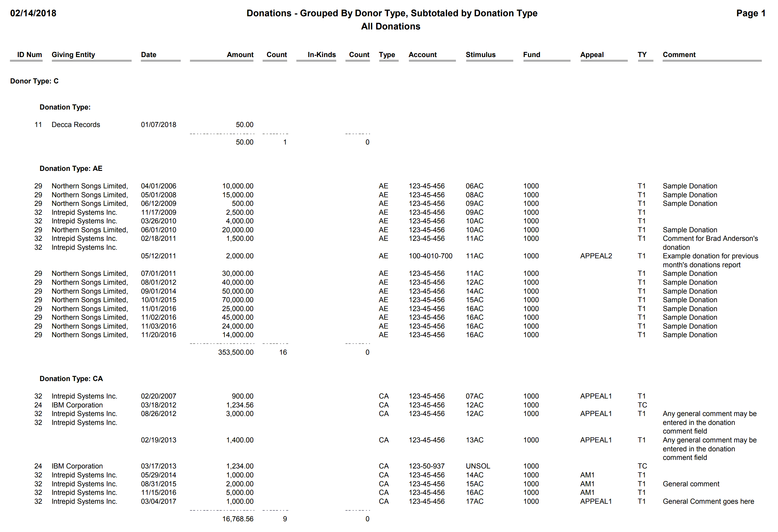
Task: Click the date 02/20/2007
Action: coord(158,396)
